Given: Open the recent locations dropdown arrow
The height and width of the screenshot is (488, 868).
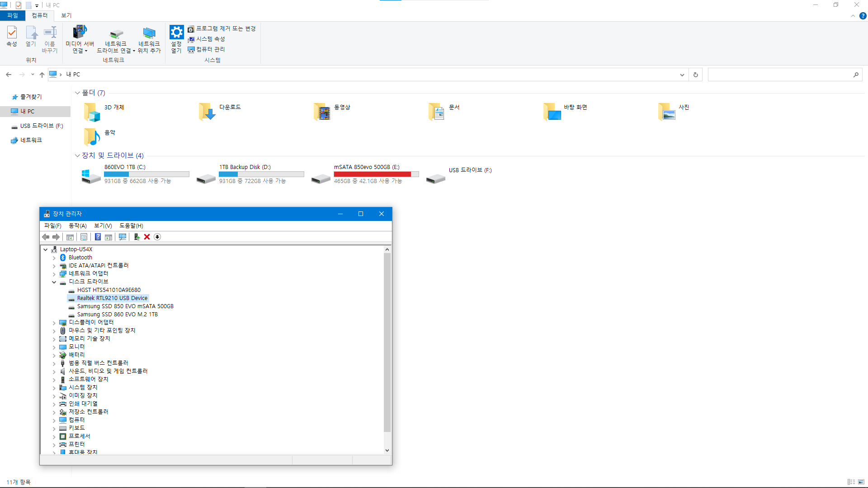Looking at the screenshot, I should click(x=33, y=75).
